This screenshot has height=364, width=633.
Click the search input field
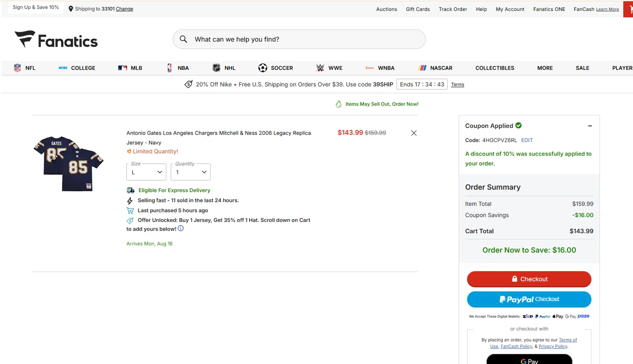coord(299,39)
